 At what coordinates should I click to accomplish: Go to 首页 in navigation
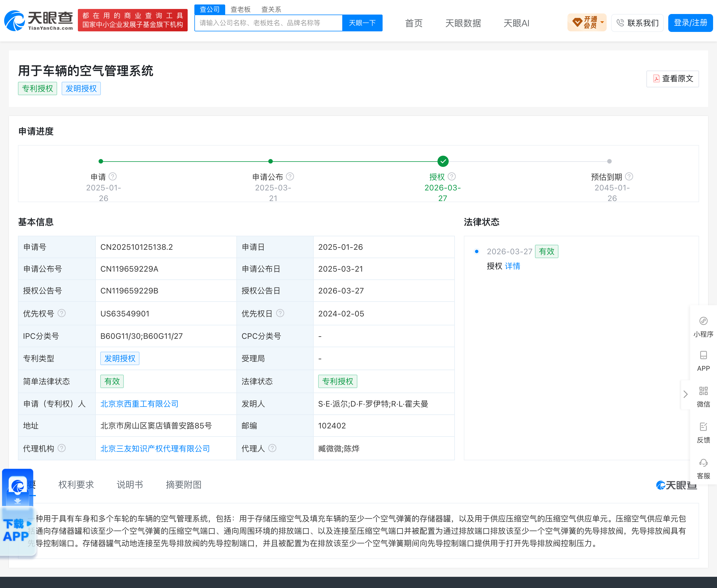(x=414, y=23)
